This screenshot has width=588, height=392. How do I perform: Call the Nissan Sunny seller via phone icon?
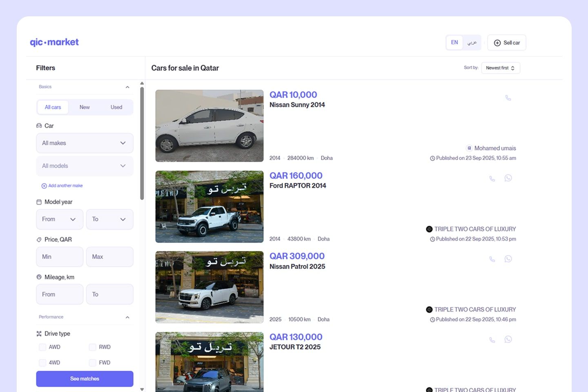tap(508, 98)
